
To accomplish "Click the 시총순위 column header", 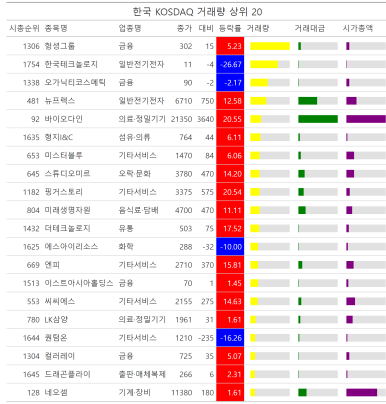I will click(x=24, y=28).
